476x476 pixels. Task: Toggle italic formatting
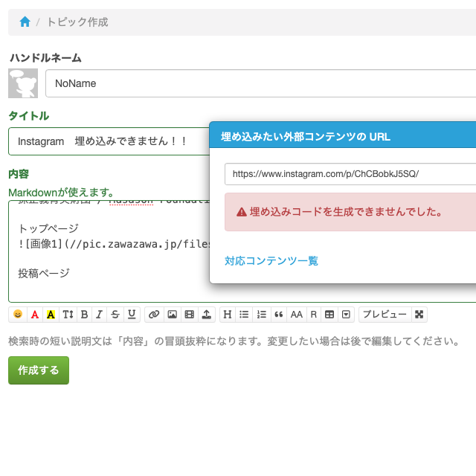tap(99, 314)
